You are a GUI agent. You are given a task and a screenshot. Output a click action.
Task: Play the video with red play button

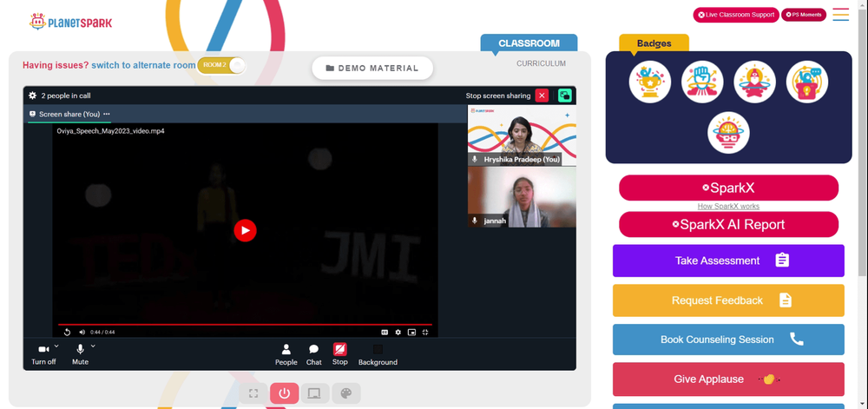click(x=246, y=230)
